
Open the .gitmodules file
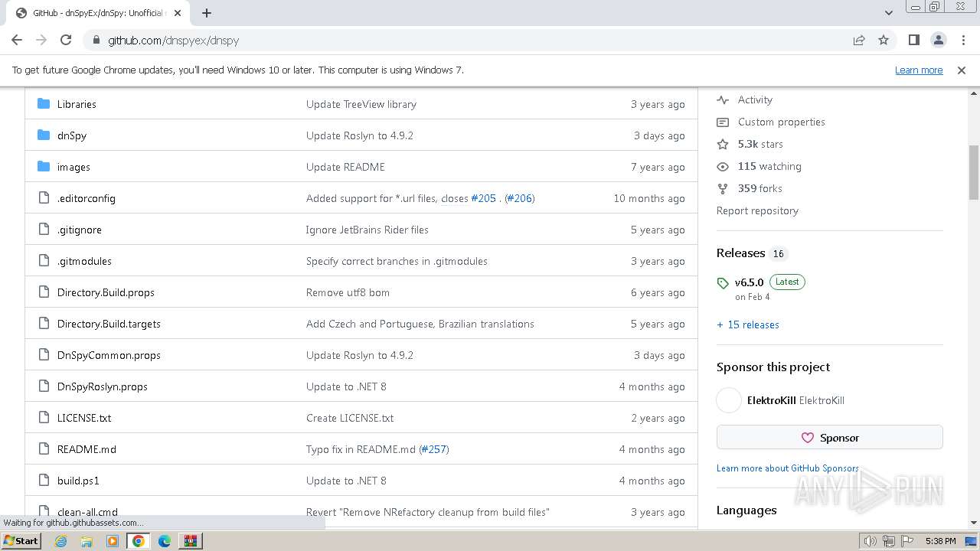(x=84, y=261)
